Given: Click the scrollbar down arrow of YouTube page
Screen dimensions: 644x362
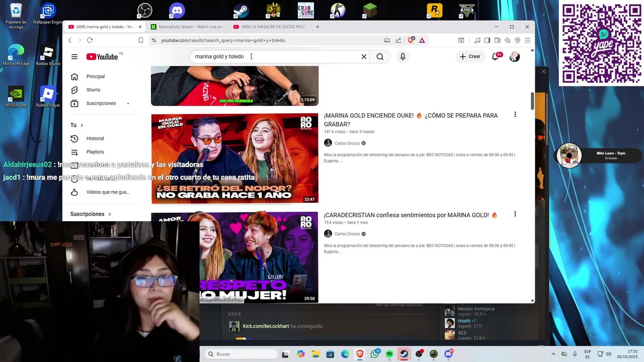Looking at the screenshot, I should [532, 301].
